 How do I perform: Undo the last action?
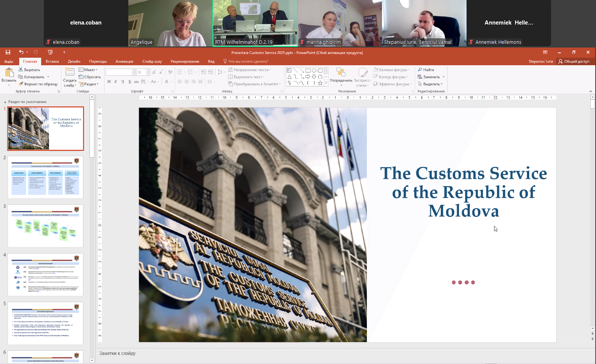click(x=21, y=52)
